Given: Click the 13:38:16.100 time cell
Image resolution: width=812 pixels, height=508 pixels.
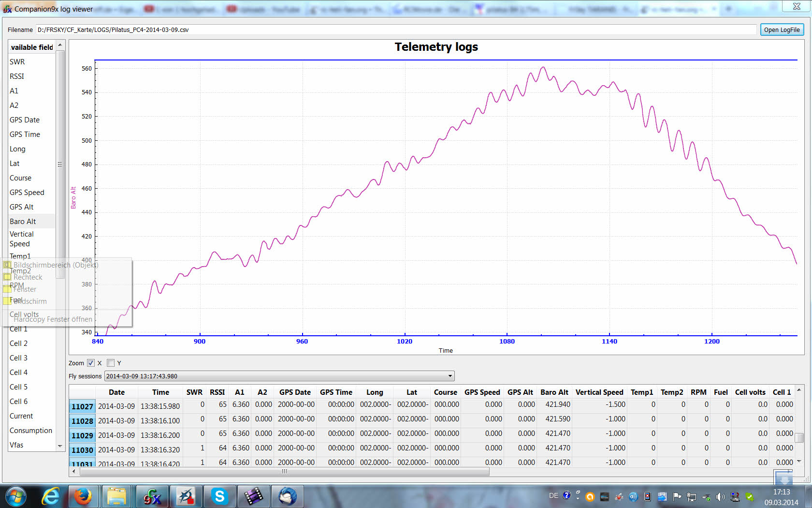Looking at the screenshot, I should (160, 421).
